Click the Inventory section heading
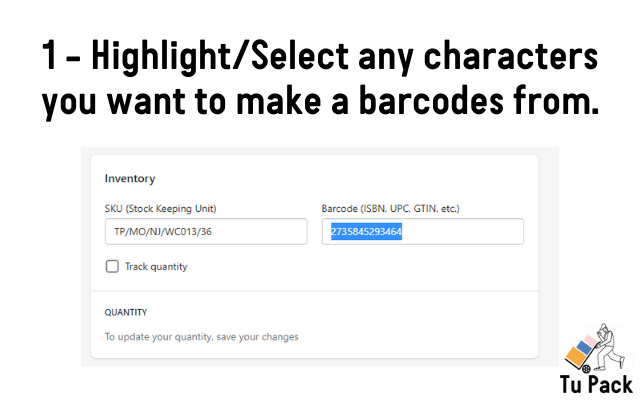Viewport: 640px width, 400px height. [130, 179]
